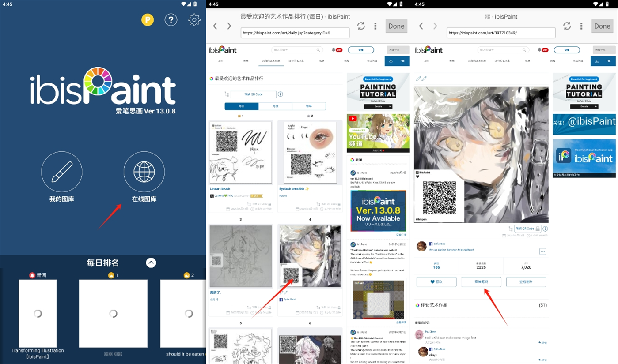Open rank 4 grey-haired character artwork
Image resolution: width=618 pixels, height=364 pixels.
(310, 256)
